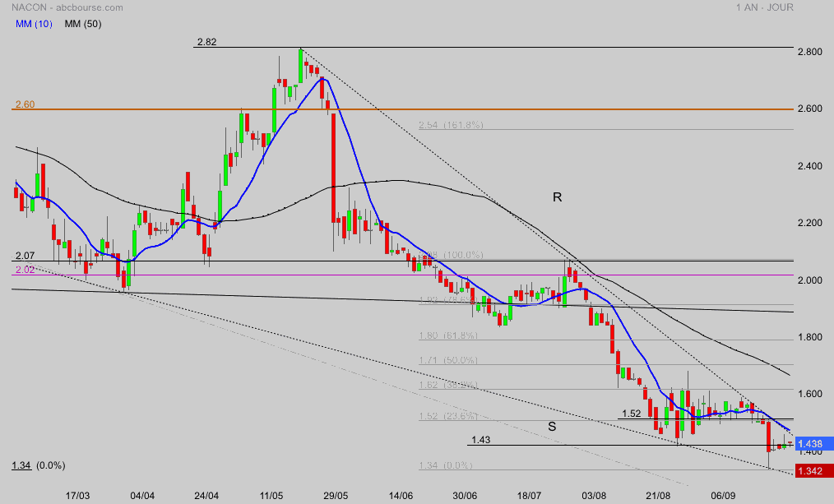
Task: Select the "04/04" date on the time axis
Action: [x=142, y=496]
